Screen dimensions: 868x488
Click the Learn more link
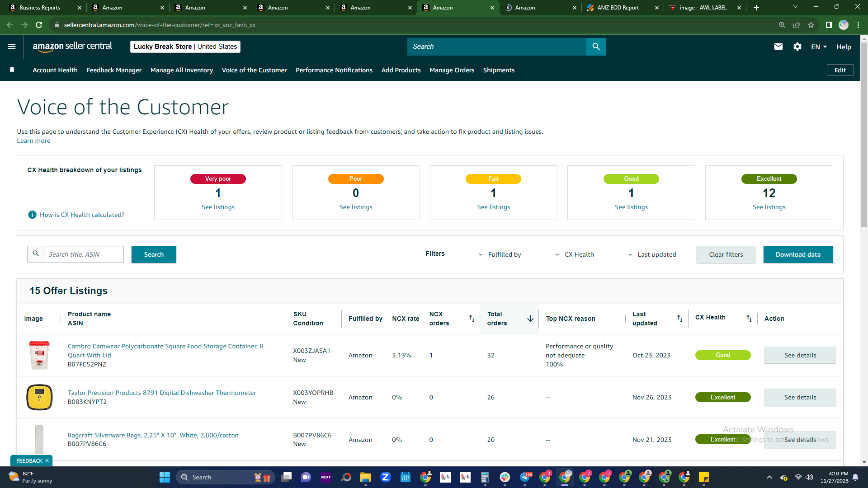point(33,141)
